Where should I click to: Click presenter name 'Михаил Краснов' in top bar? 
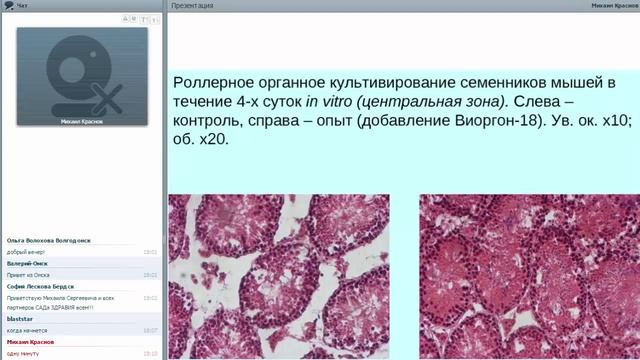click(616, 6)
